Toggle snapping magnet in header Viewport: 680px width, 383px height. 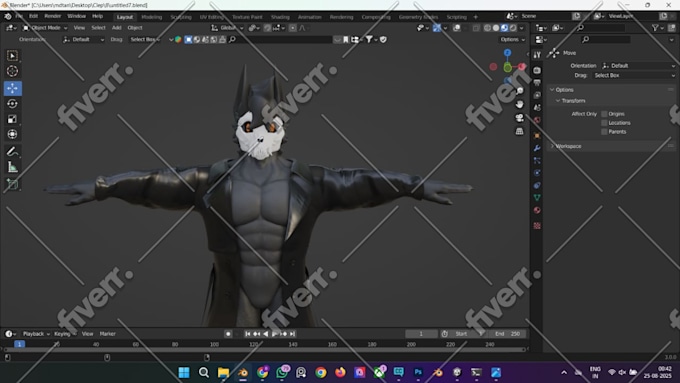coord(268,28)
